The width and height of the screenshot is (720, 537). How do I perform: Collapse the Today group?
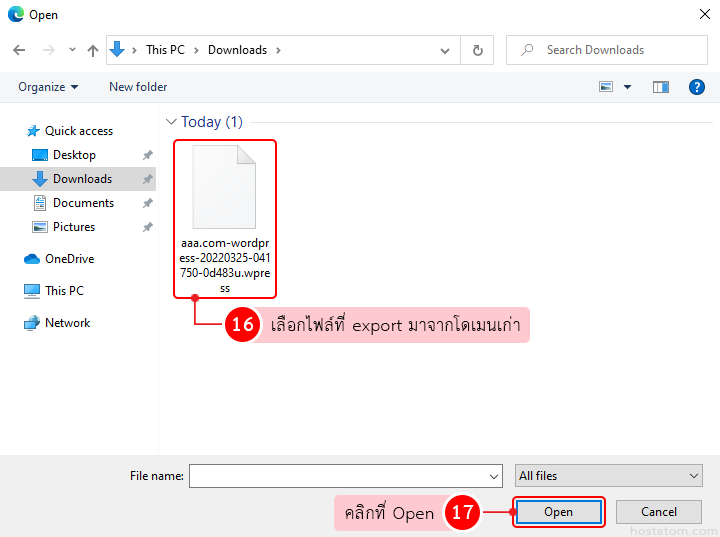(171, 122)
